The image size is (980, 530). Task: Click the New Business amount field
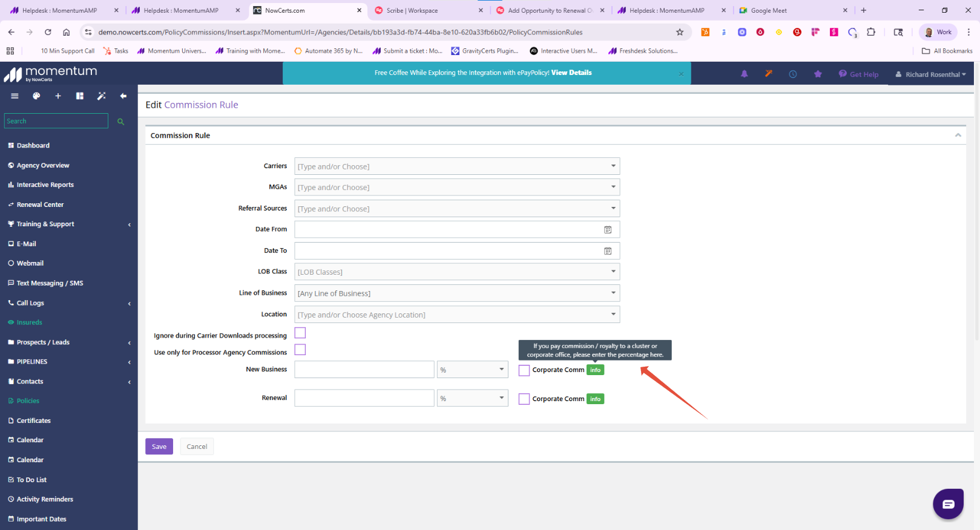364,370
